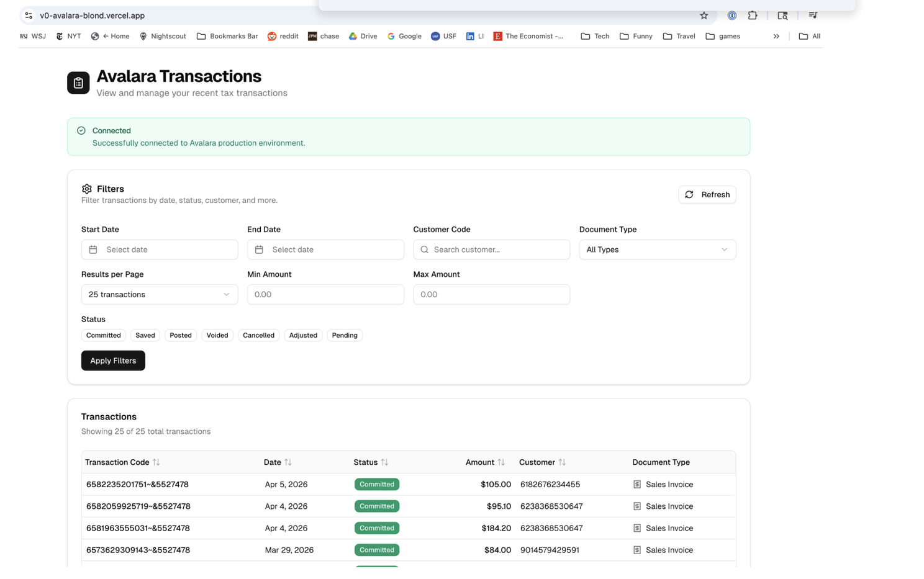Open the reddit bookmark

283,36
